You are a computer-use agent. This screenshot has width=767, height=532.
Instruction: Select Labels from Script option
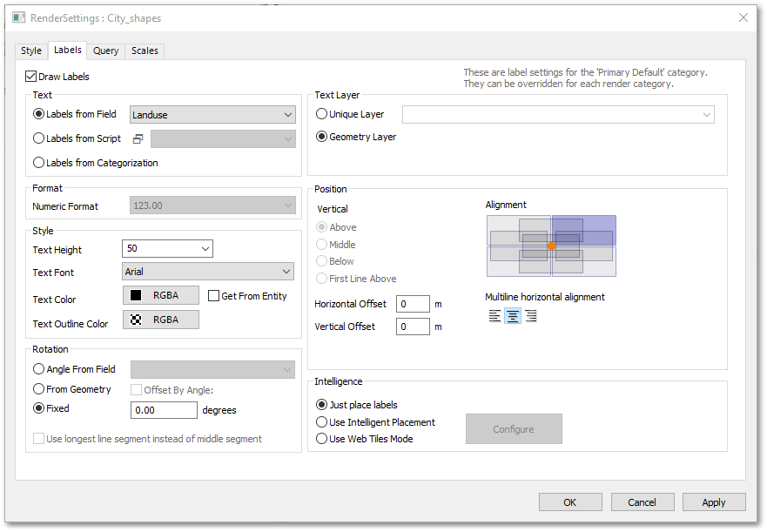click(38, 138)
